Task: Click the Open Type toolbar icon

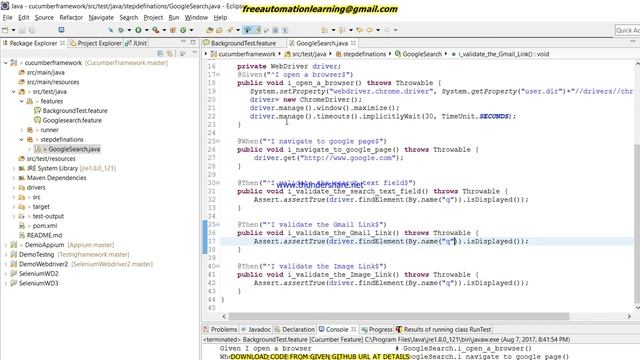Action: [210, 30]
